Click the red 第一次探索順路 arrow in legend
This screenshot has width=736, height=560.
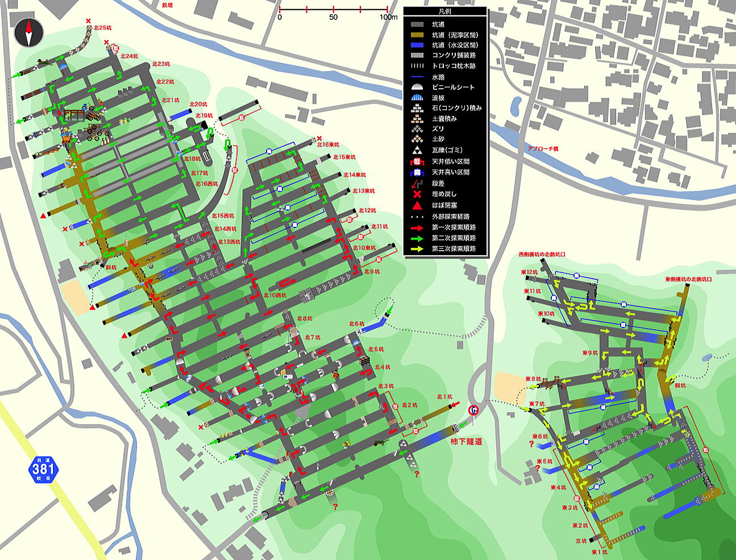coord(417,227)
